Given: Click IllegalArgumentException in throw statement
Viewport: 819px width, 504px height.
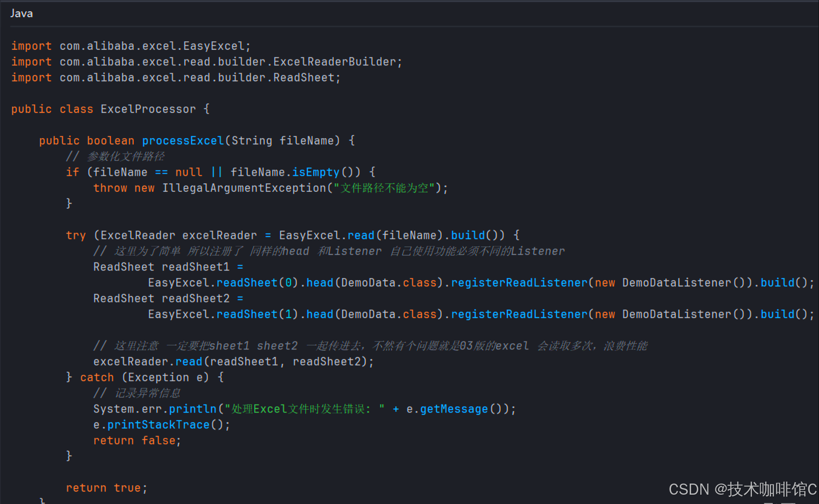Looking at the screenshot, I should point(244,188).
